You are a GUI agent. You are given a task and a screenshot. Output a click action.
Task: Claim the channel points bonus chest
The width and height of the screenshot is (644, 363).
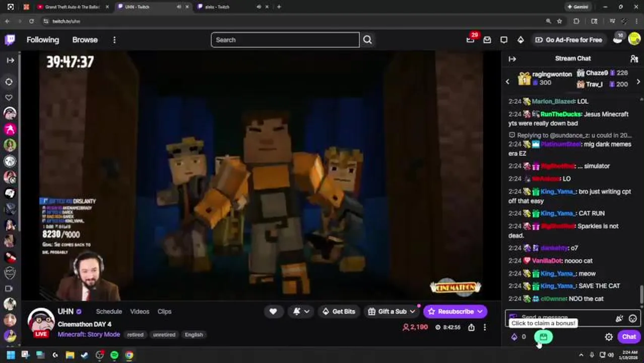point(543,337)
